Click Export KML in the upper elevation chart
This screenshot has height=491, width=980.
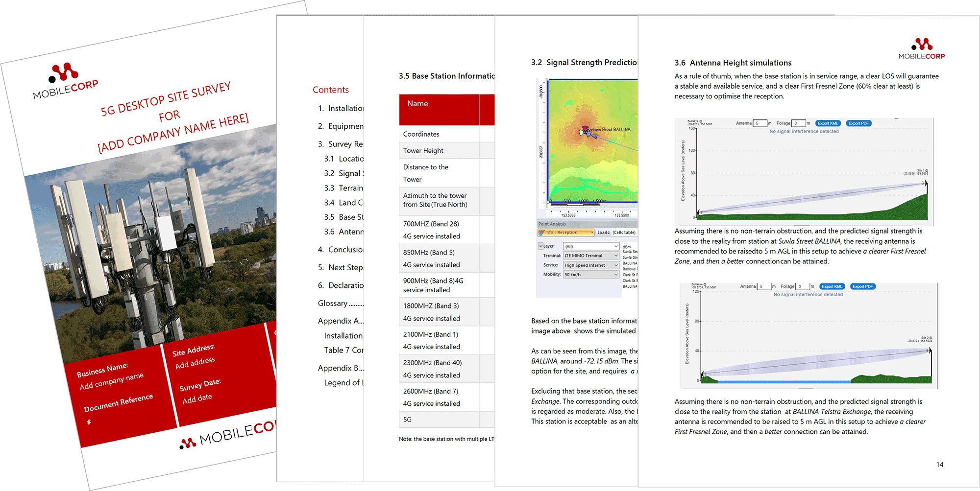[828, 123]
